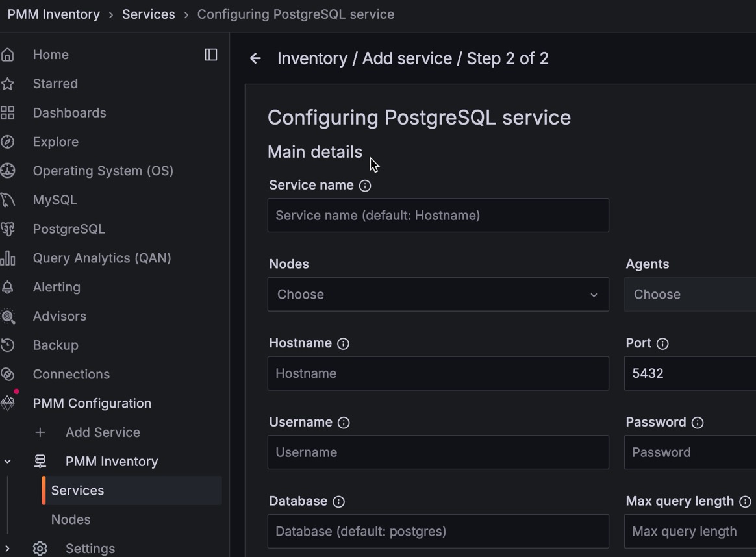Show info tooltip for Service name
Viewport: 756px width, 557px height.
365,186
